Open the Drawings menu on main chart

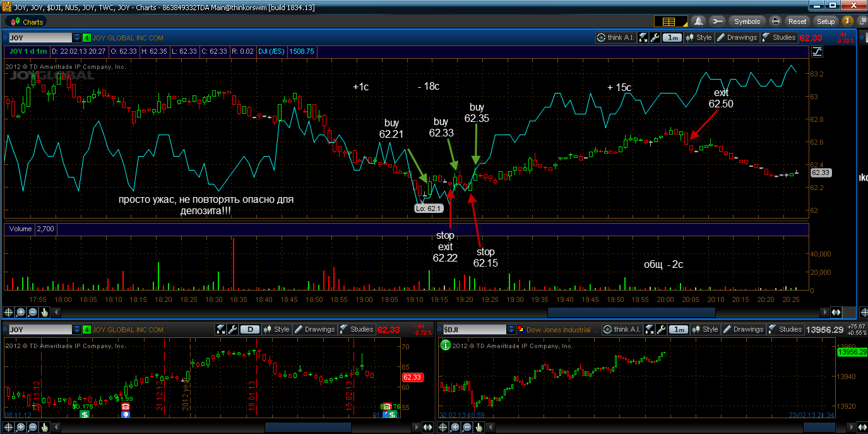click(737, 37)
